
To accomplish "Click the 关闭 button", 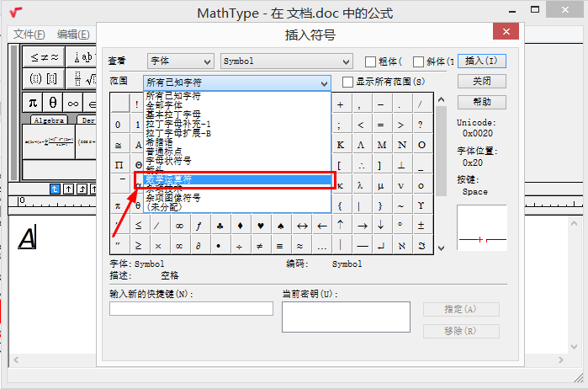I will [x=481, y=81].
